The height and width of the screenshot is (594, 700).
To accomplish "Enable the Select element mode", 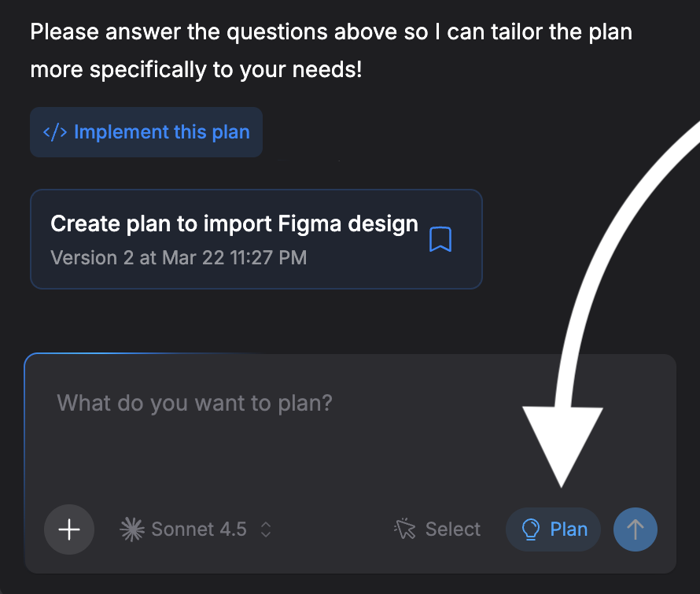I will click(438, 529).
